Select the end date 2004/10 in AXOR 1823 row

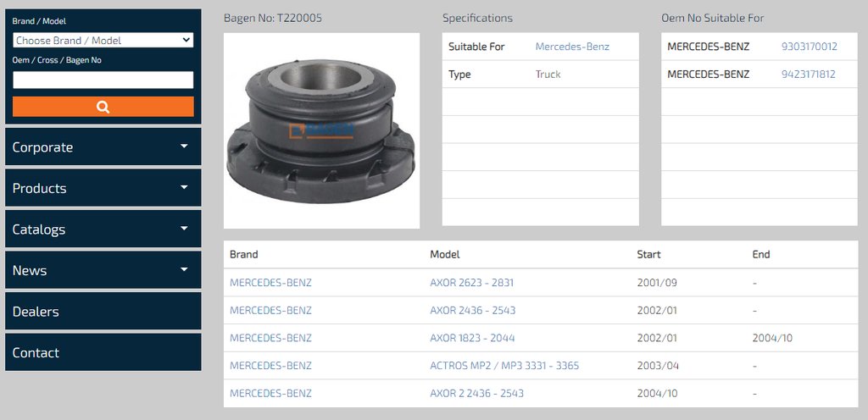tap(772, 338)
